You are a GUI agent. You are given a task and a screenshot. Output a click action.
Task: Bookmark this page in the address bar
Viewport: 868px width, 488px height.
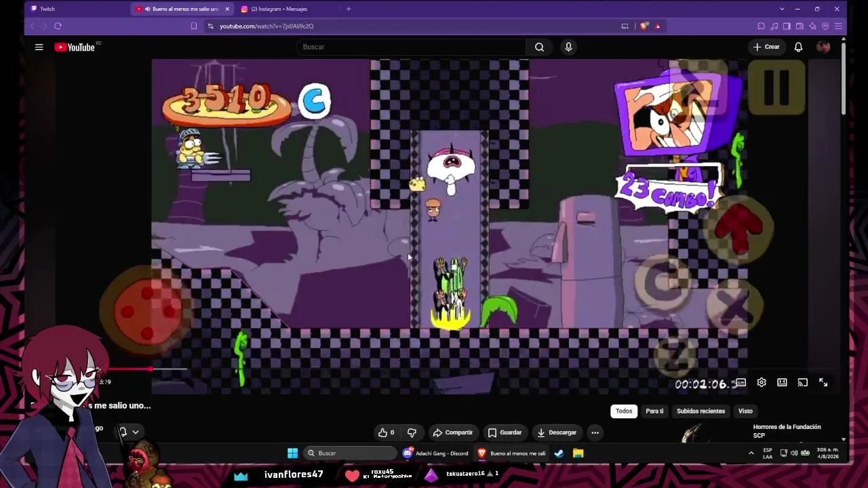(x=194, y=26)
